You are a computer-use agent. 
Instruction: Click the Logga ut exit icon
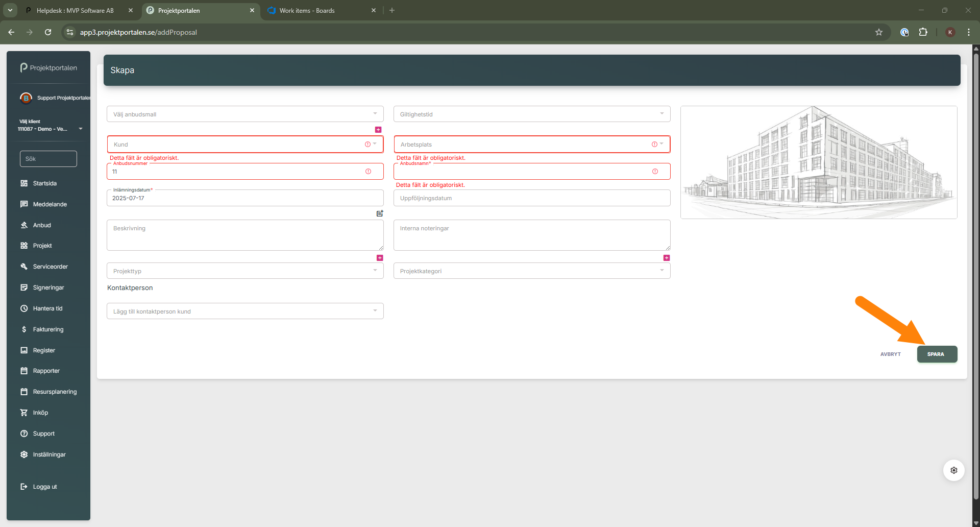click(x=24, y=487)
